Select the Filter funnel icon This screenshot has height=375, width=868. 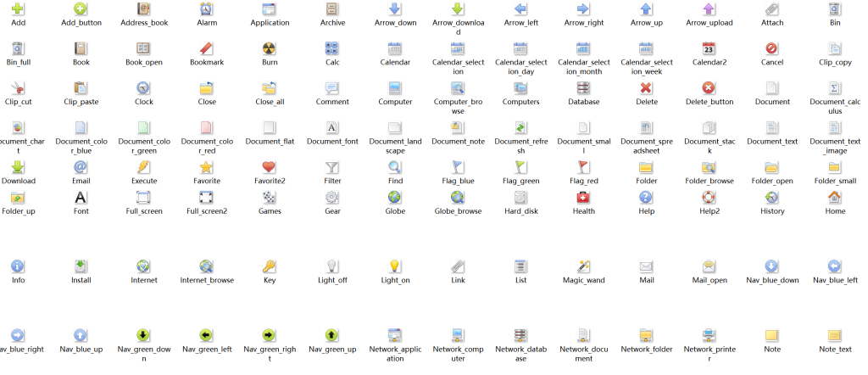click(x=332, y=167)
